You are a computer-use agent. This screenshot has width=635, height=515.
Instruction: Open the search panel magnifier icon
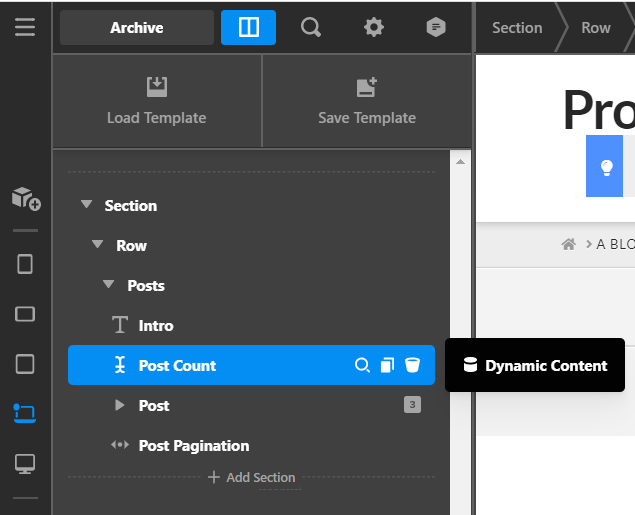tap(311, 28)
